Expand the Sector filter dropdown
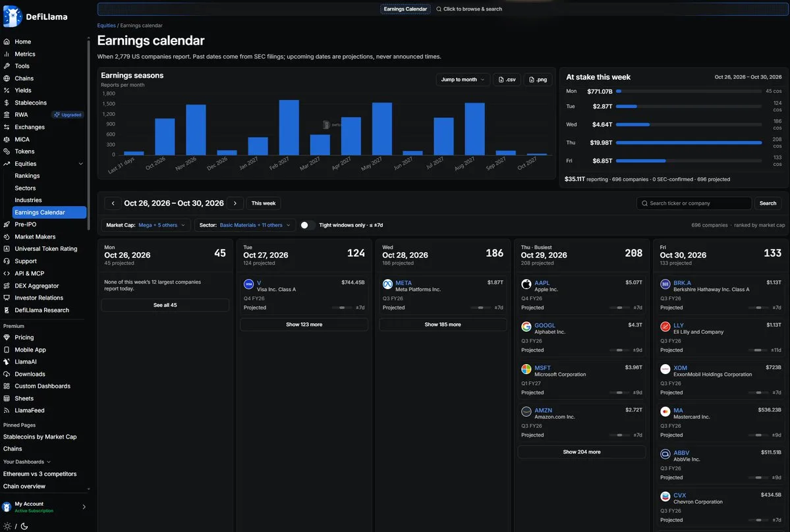790x532 pixels. (244, 225)
